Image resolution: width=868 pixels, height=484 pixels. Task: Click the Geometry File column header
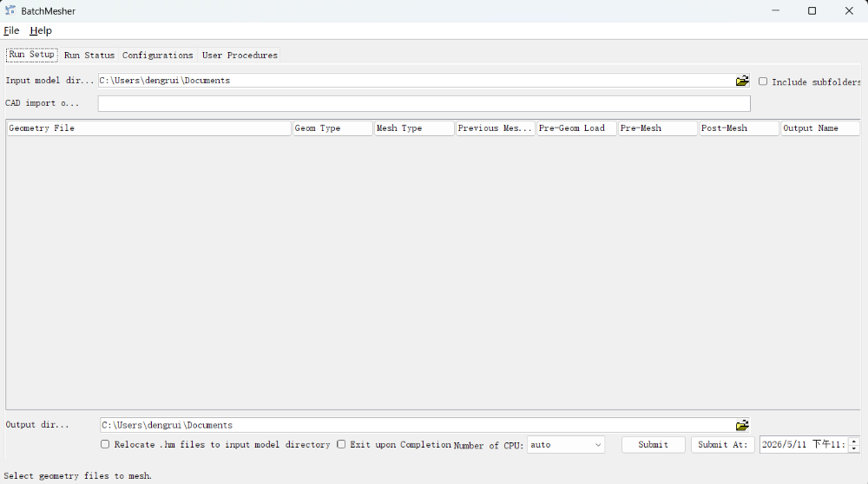click(x=149, y=128)
